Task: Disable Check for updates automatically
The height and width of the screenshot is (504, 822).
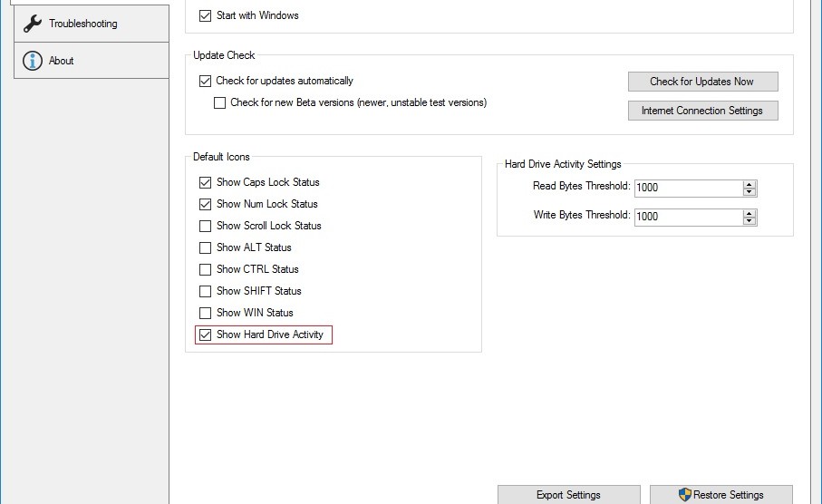Action: (x=206, y=81)
